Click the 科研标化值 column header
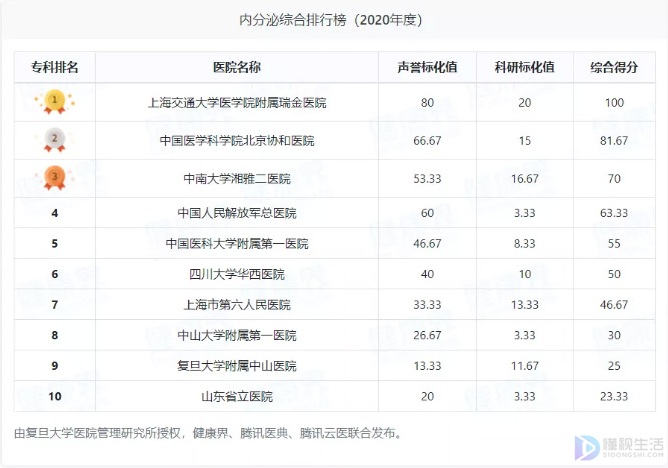 [524, 67]
